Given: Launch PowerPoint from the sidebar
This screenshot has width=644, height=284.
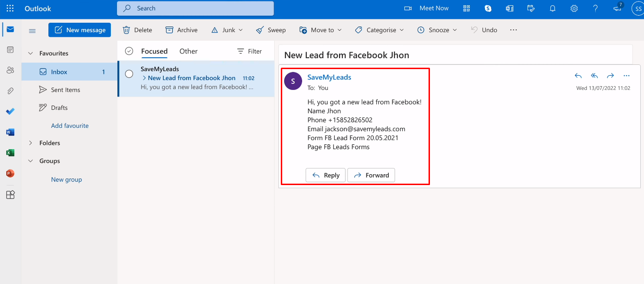Looking at the screenshot, I should click(x=10, y=173).
